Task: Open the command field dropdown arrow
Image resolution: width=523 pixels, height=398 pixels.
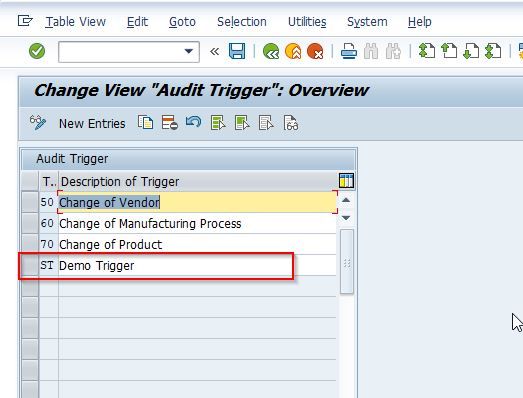Action: coord(189,51)
